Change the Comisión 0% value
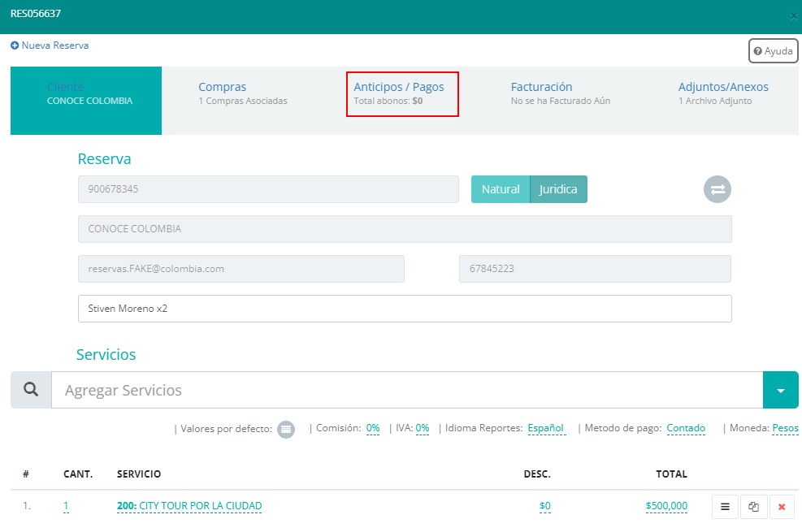 click(373, 428)
